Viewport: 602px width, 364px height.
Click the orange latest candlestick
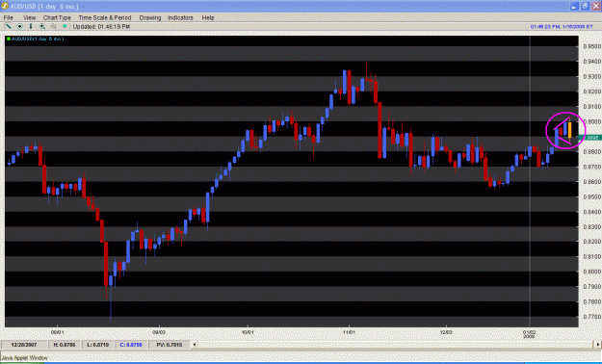tap(570, 130)
